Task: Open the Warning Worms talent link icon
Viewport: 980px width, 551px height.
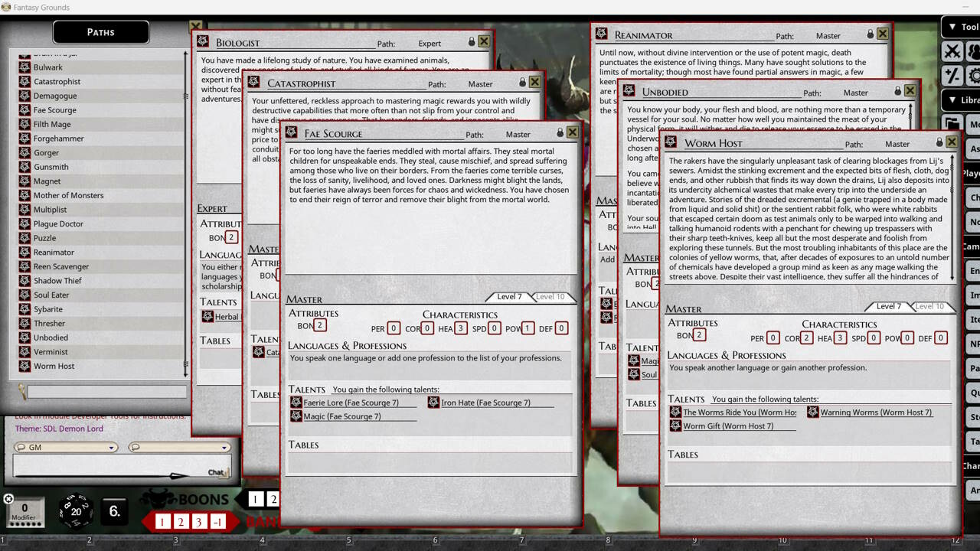Action: [813, 412]
